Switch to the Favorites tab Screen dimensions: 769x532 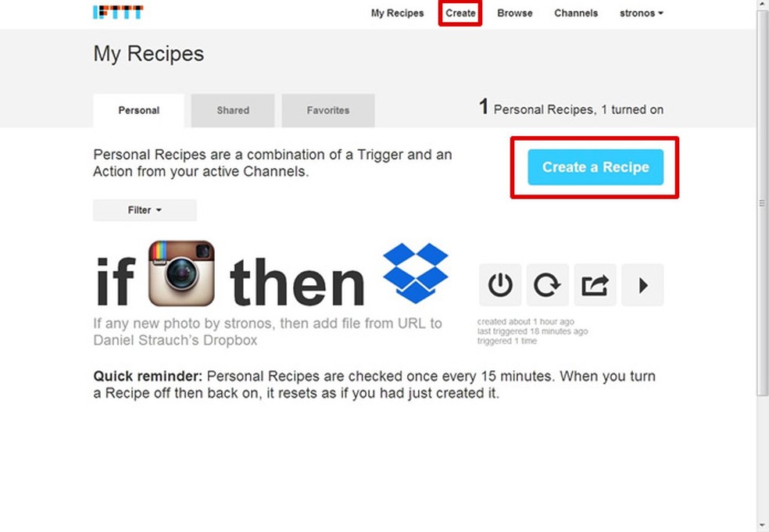[328, 110]
